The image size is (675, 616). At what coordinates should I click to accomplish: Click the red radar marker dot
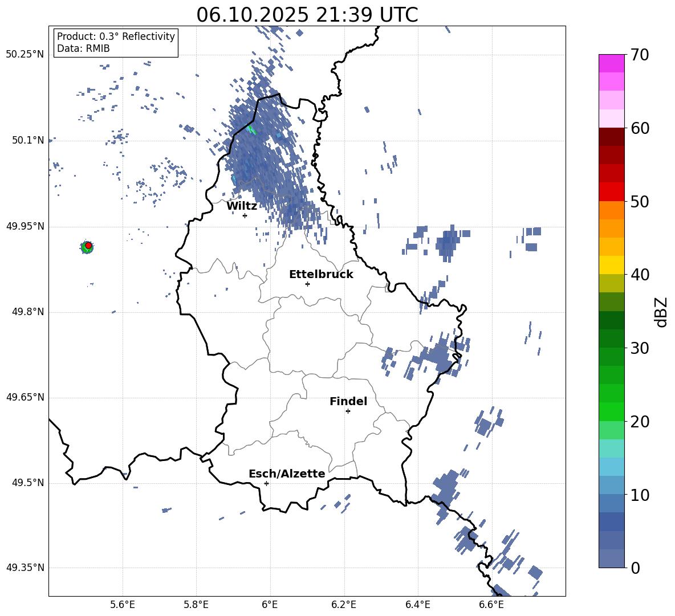88,246
